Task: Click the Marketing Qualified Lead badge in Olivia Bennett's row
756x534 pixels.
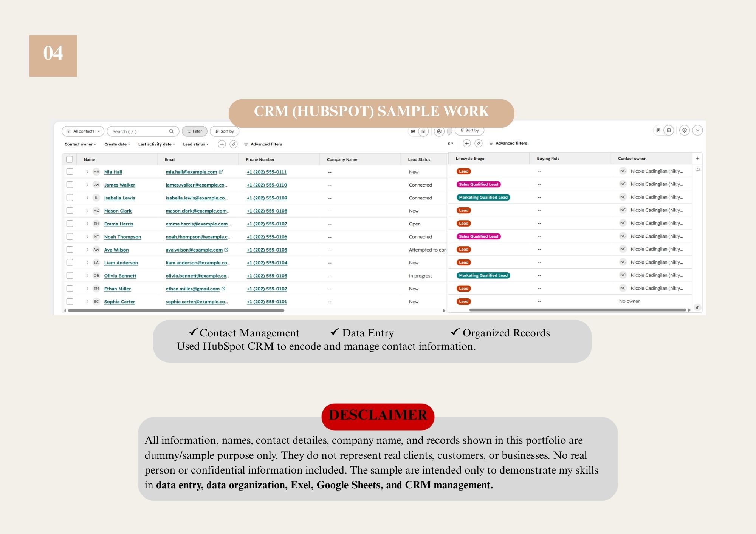Action: point(483,275)
